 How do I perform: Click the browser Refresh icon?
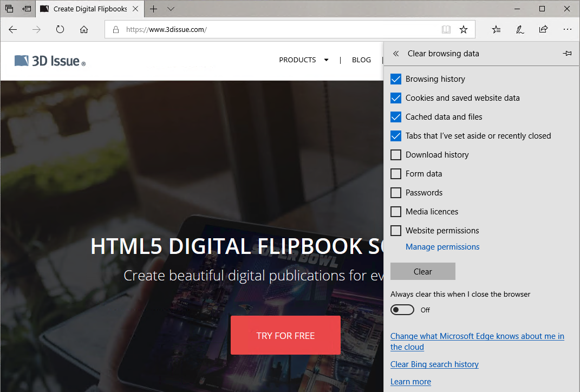(60, 30)
